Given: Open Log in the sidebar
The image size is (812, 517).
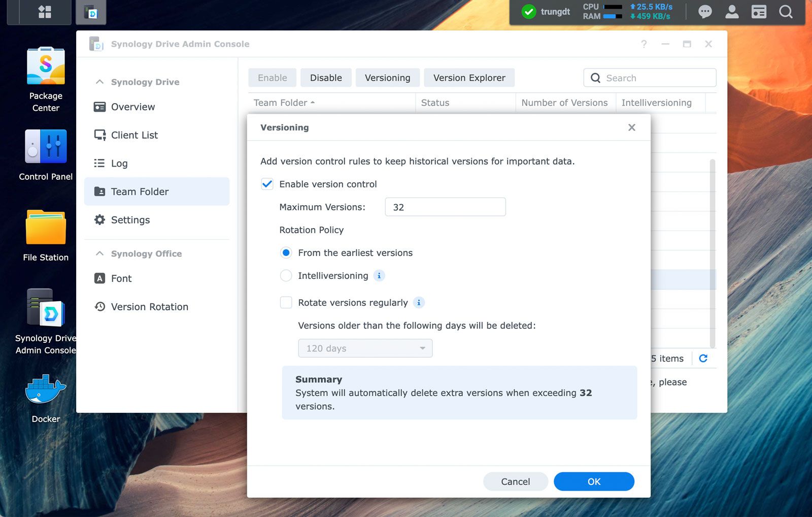Looking at the screenshot, I should 157,164.
